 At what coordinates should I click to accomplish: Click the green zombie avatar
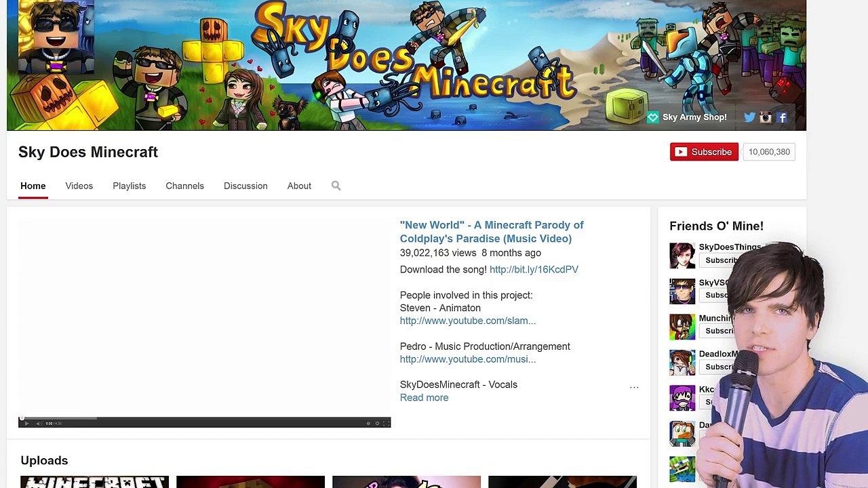[x=682, y=469]
